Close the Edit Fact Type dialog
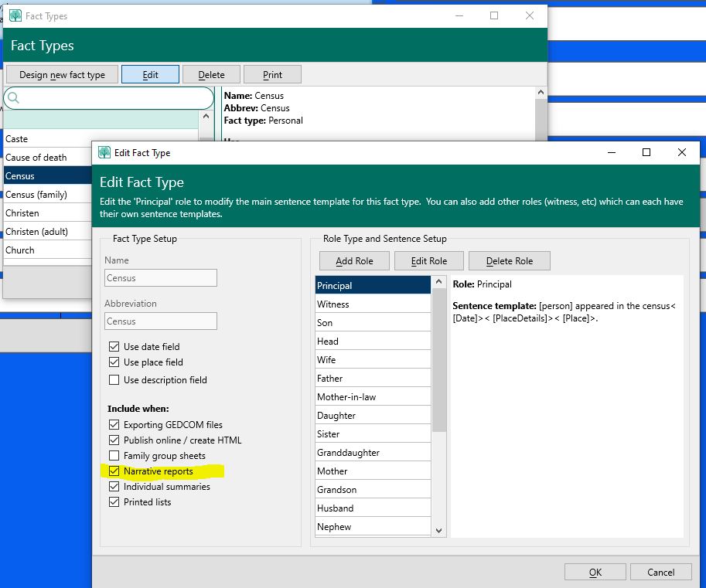This screenshot has width=706, height=588. [x=681, y=153]
